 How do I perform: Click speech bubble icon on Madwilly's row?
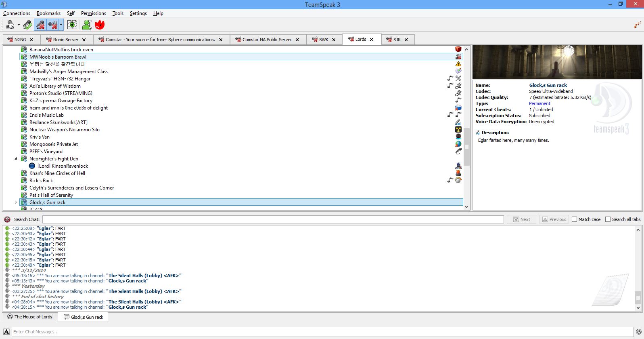[458, 71]
